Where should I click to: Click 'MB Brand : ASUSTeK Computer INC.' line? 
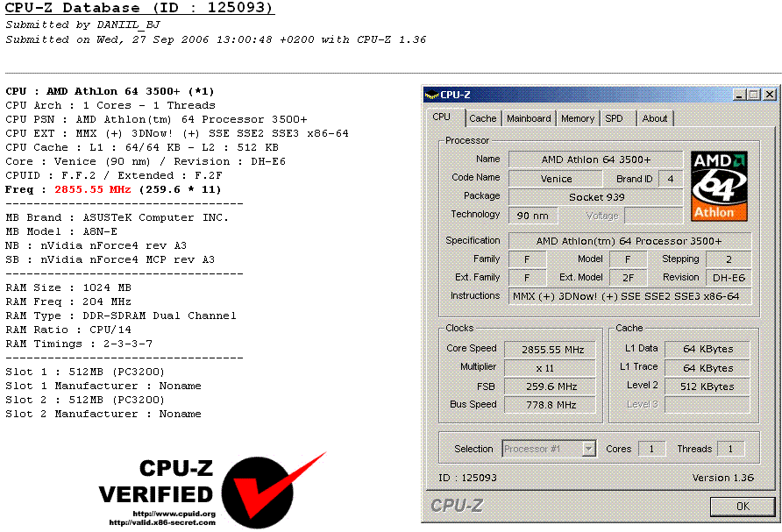tap(117, 217)
